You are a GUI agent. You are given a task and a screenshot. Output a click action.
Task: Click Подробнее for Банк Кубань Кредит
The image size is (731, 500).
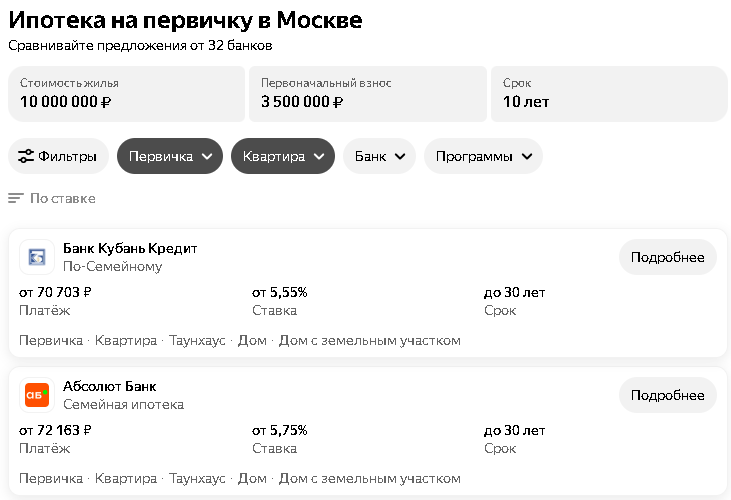(668, 257)
